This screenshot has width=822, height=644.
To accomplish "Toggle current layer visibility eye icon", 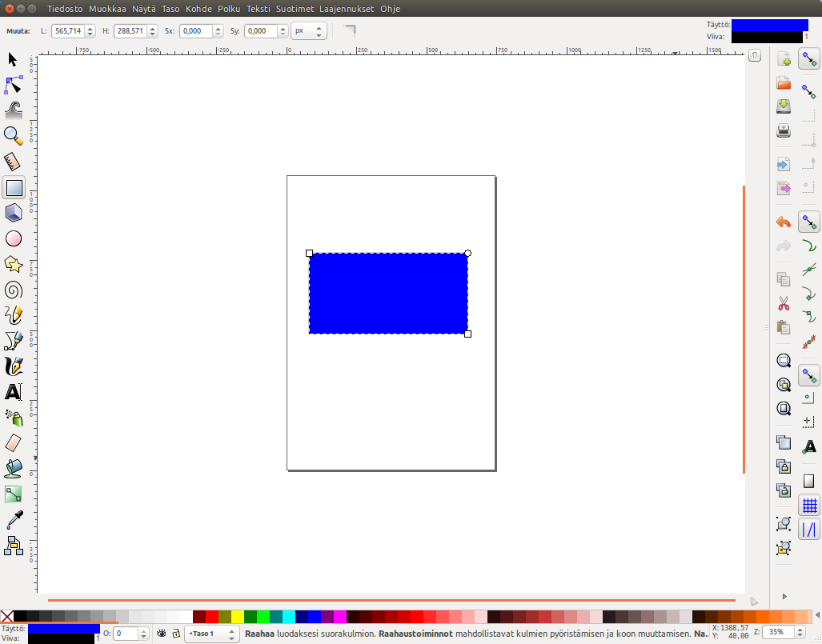I will [x=162, y=633].
